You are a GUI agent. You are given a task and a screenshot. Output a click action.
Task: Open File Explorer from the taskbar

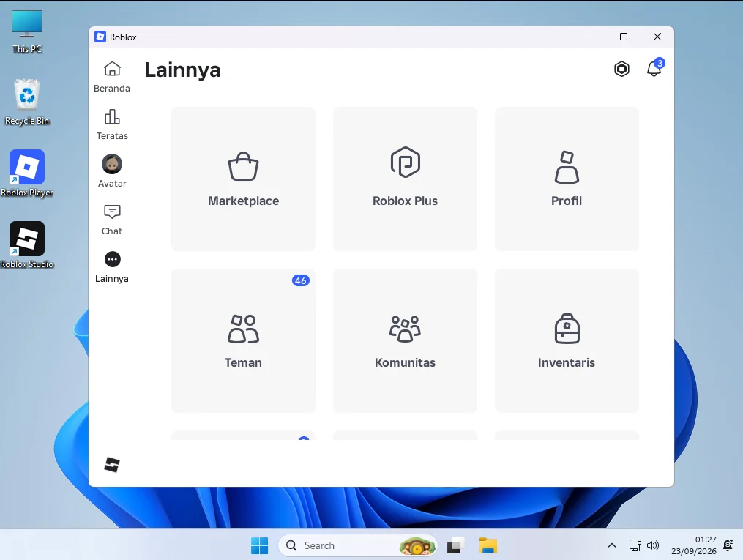(x=488, y=546)
